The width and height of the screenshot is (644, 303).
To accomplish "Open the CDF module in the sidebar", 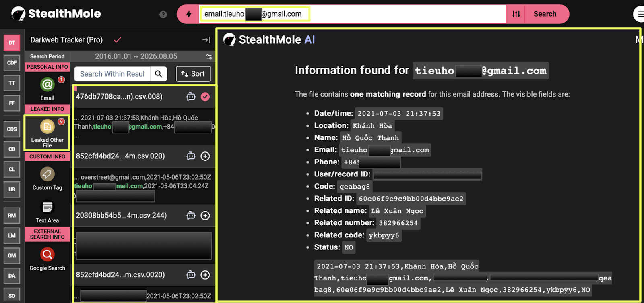I will 12,63.
